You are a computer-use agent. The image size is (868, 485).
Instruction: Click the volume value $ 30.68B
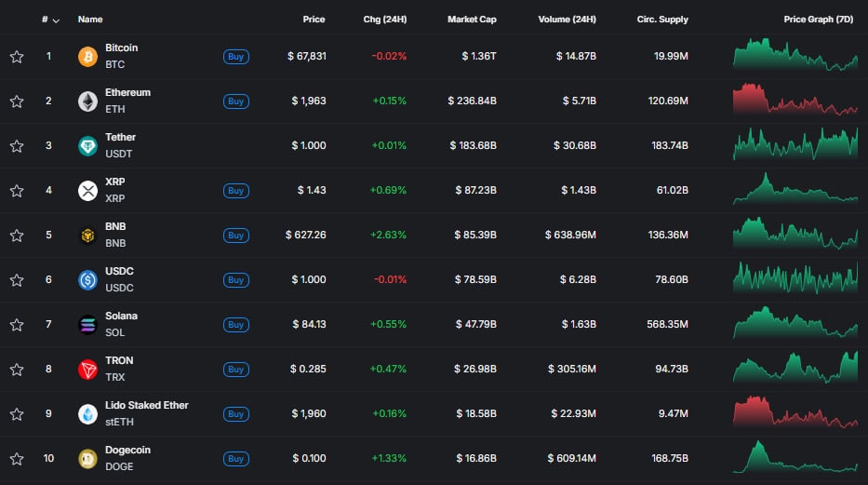tap(575, 146)
